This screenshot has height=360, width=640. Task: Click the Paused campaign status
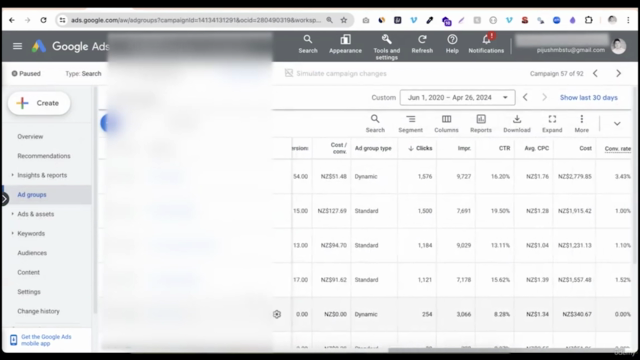(26, 73)
